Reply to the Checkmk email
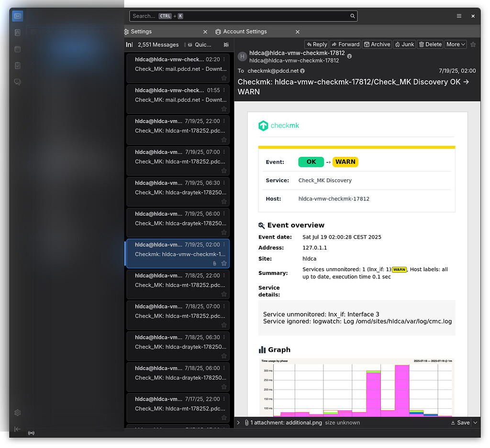 [x=316, y=44]
